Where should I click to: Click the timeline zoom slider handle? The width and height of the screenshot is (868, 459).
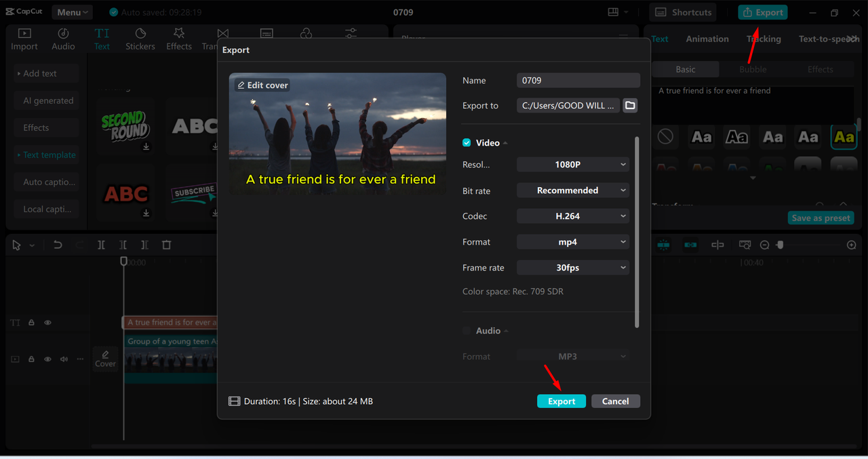point(779,245)
